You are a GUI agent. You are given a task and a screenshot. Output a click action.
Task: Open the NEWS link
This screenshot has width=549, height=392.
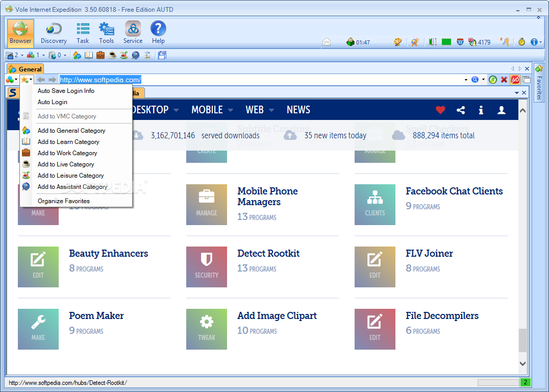point(298,110)
